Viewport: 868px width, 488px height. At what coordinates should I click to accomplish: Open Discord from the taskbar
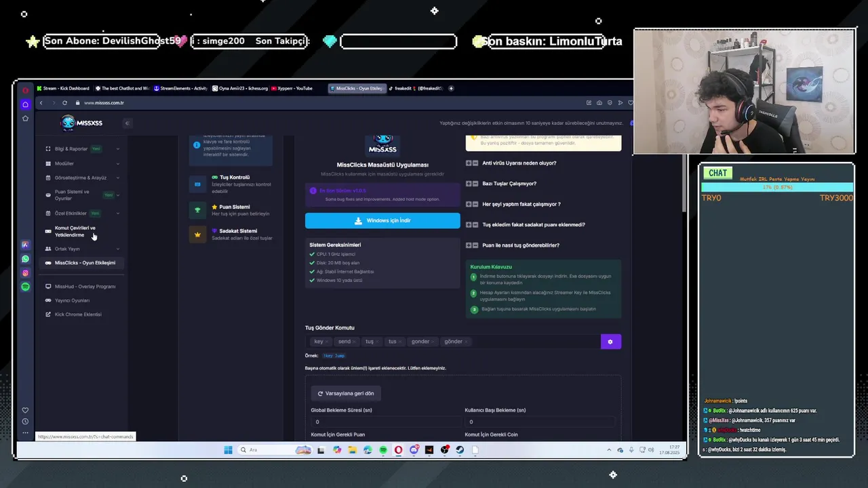[414, 450]
